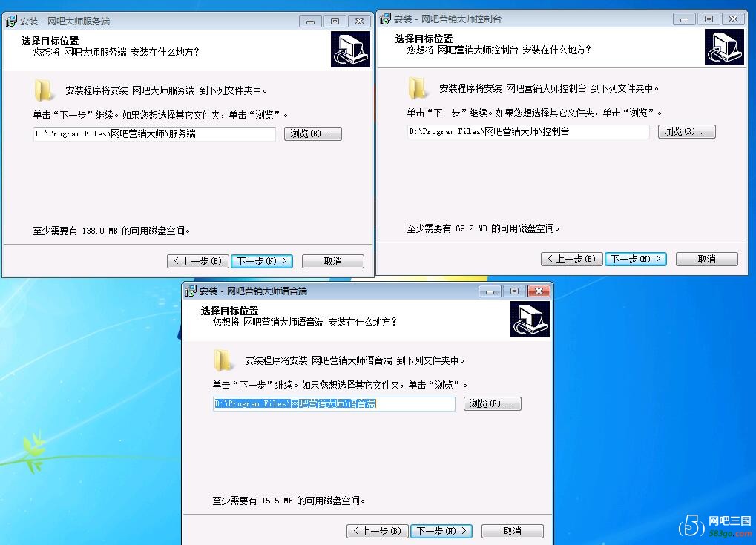The width and height of the screenshot is (756, 545).
Task: Focus the install path field for 服务端
Action: click(155, 133)
